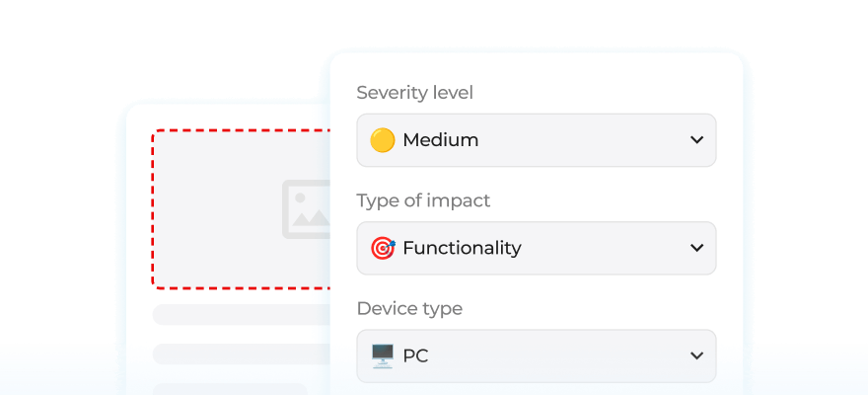Click the red dashed border's top edge

pos(242,130)
